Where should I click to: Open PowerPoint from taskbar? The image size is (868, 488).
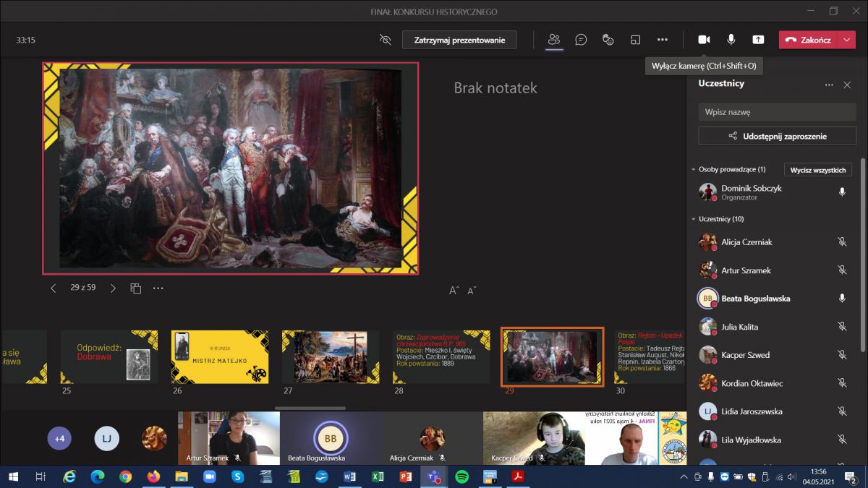click(x=406, y=476)
